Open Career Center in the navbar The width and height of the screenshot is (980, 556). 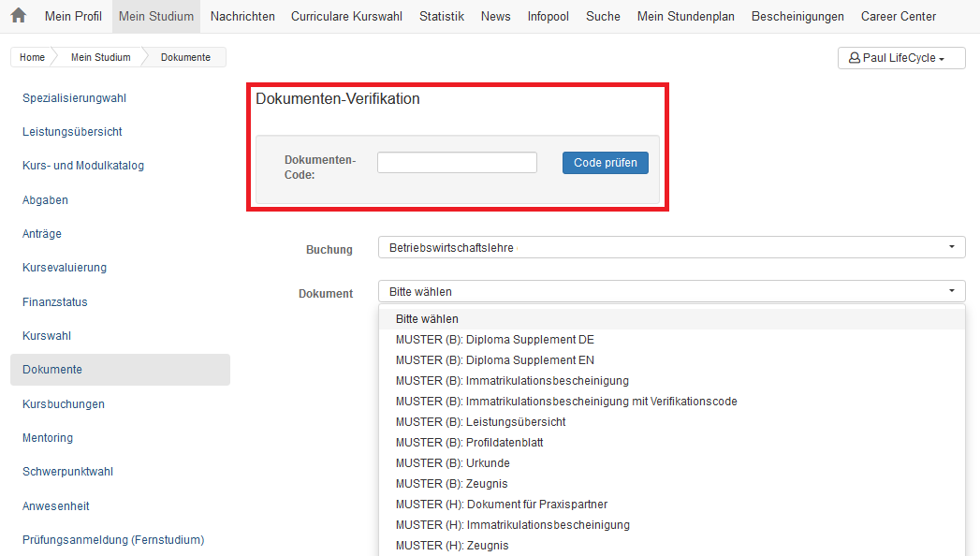899,16
